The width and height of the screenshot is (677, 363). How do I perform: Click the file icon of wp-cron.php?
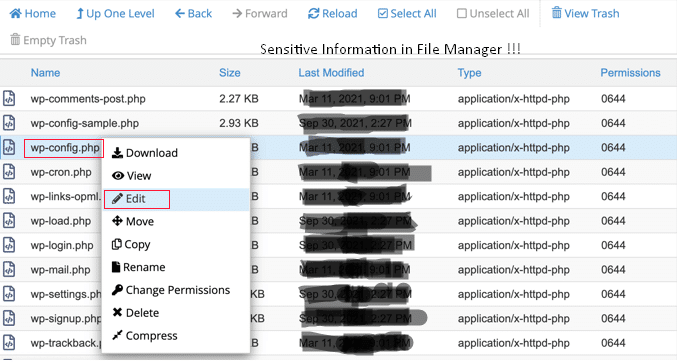click(9, 172)
